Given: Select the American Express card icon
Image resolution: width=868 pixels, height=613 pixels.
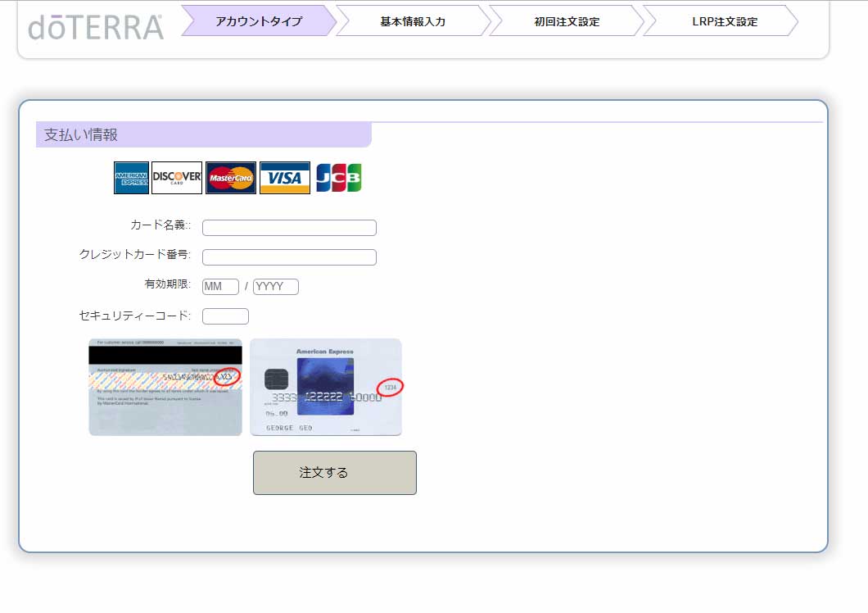Looking at the screenshot, I should tap(130, 177).
